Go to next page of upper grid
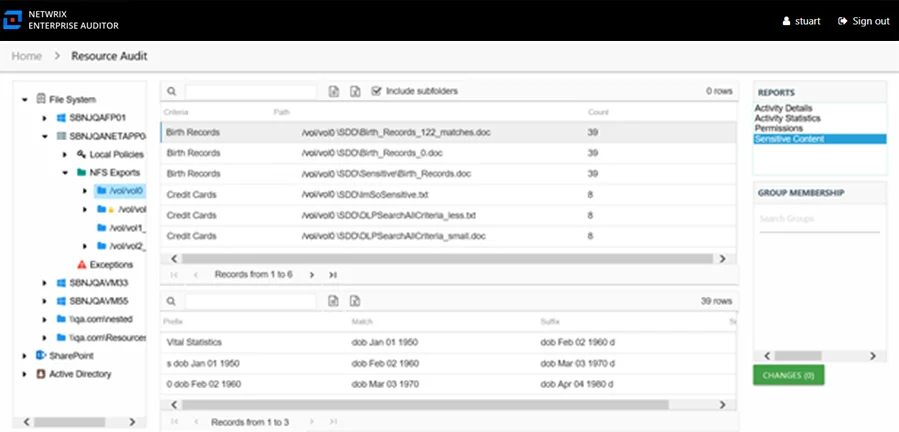899x432 pixels. [312, 275]
